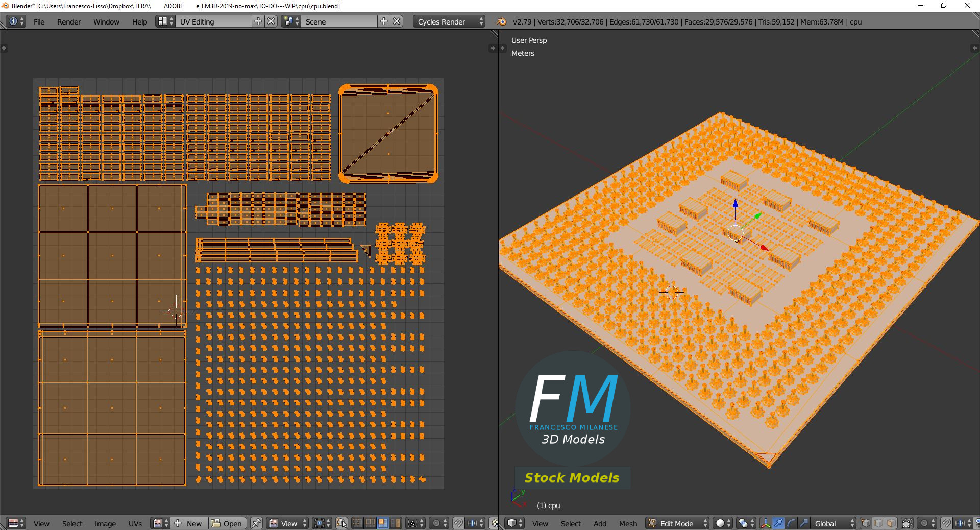Toggle pin image icon

point(256,523)
